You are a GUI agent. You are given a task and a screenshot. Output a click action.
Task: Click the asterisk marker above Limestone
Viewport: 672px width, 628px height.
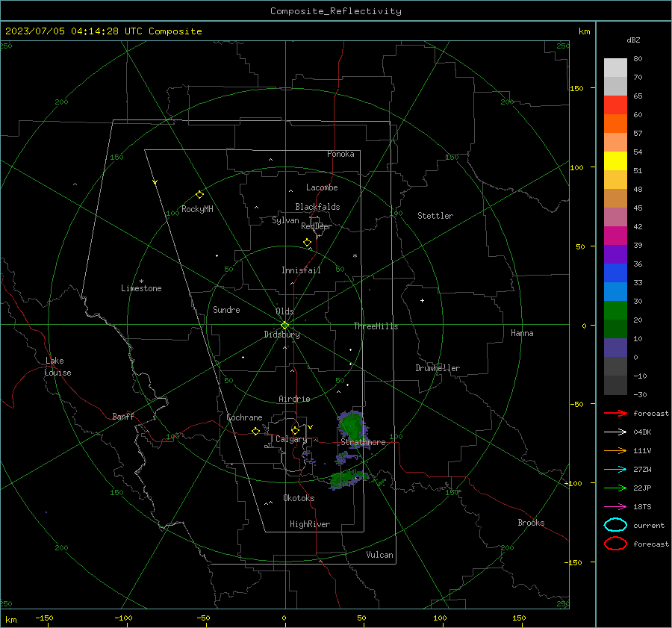pyautogui.click(x=141, y=282)
